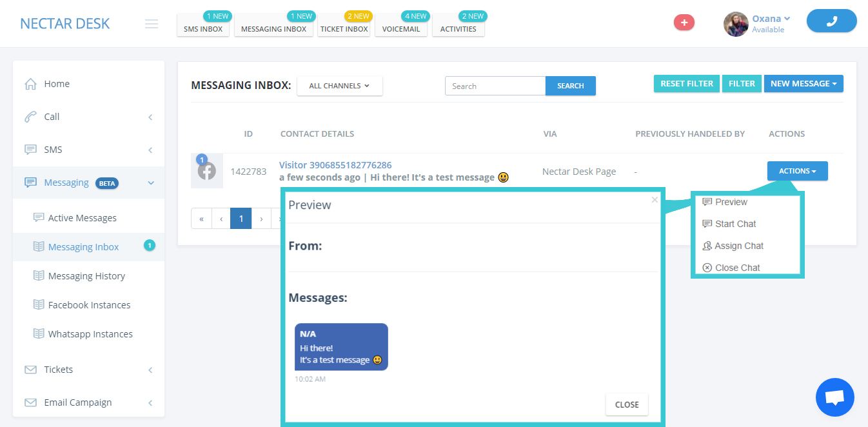Expand the Tickets sidebar section chevron
This screenshot has width=868, height=427.
(x=150, y=370)
